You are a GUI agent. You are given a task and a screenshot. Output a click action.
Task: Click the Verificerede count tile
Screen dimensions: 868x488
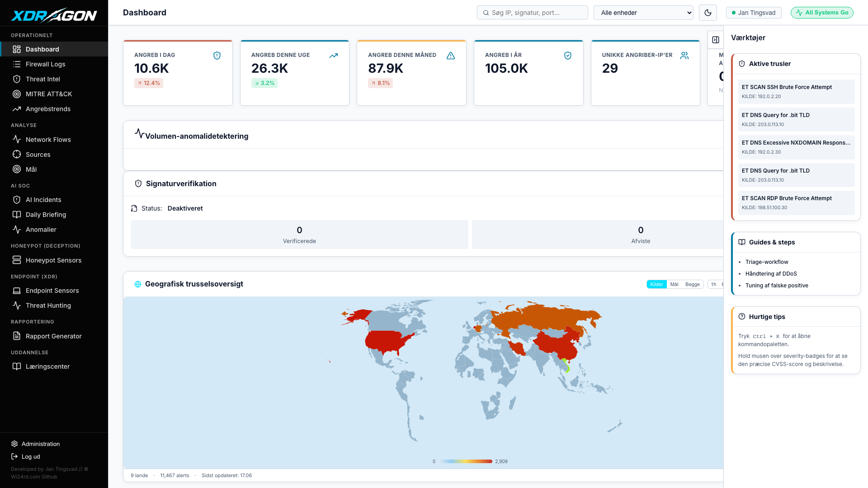tap(299, 235)
